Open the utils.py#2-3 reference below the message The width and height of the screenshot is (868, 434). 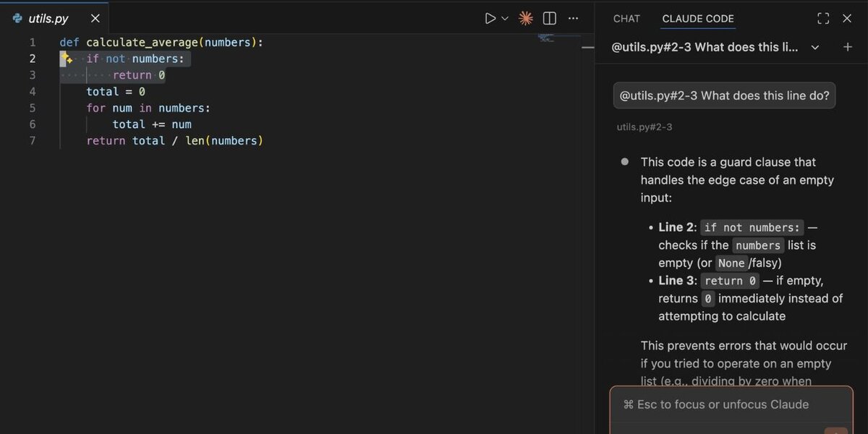644,127
